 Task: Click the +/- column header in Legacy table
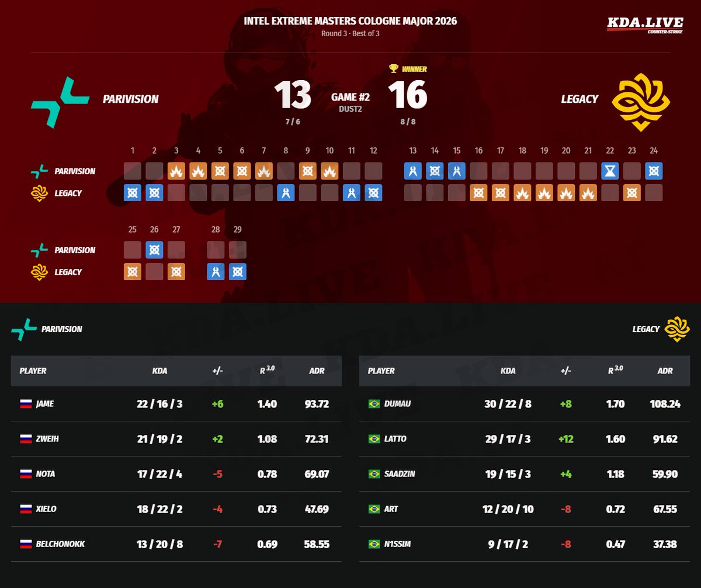coord(566,371)
